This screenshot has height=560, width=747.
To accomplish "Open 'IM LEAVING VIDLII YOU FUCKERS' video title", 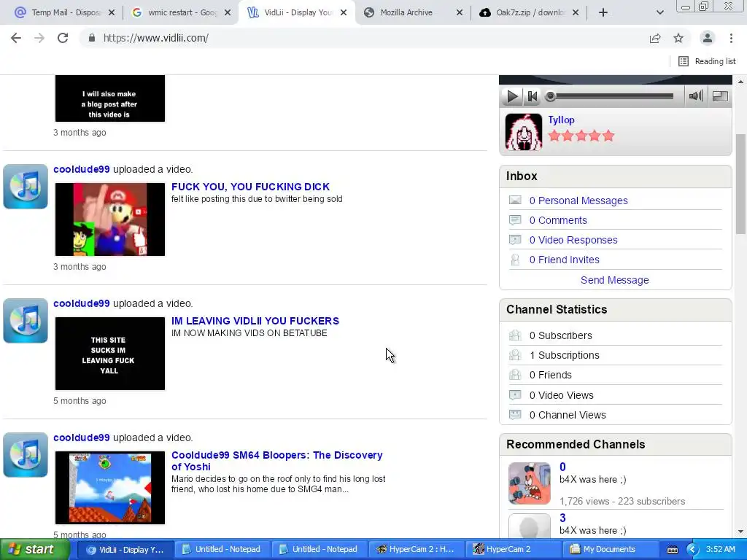I will coord(255,321).
